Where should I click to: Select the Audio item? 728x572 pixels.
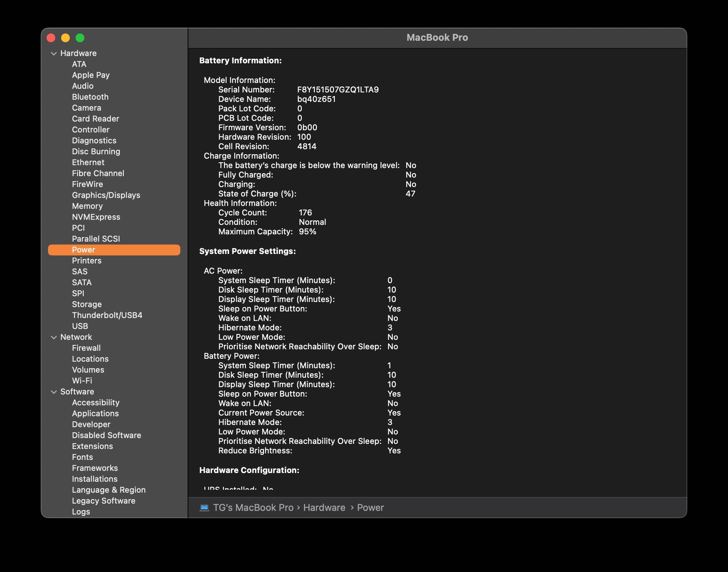(83, 86)
